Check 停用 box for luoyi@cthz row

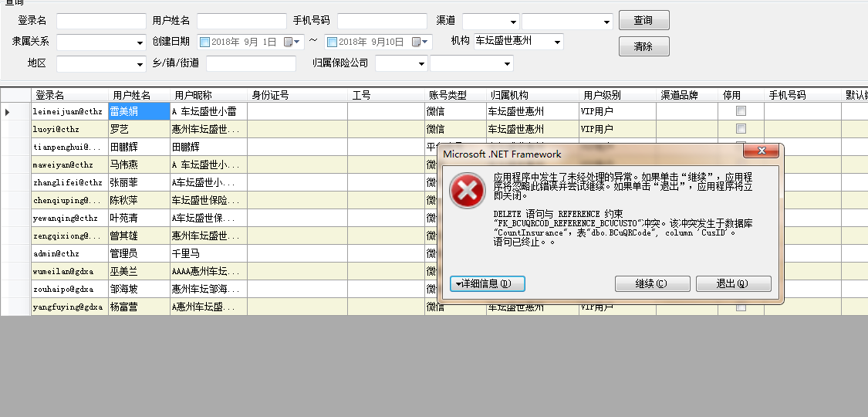coord(741,128)
